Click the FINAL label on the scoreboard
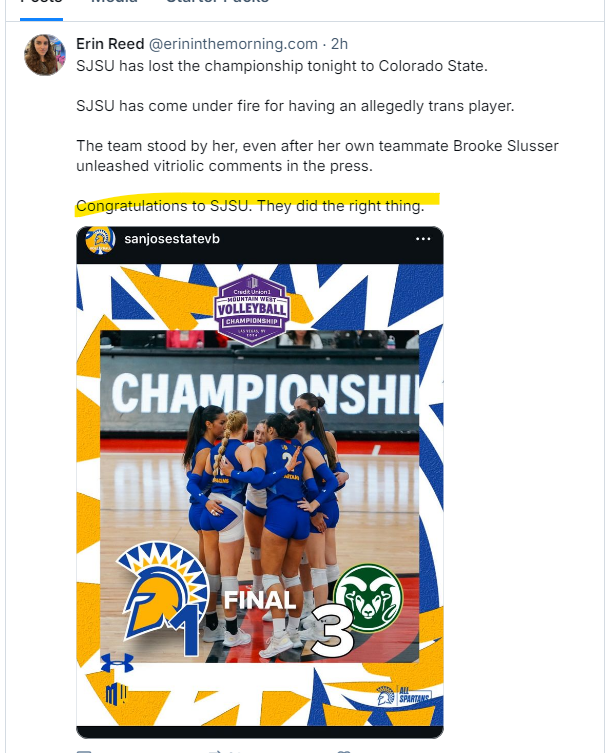The height and width of the screenshot is (753, 609). (x=259, y=600)
